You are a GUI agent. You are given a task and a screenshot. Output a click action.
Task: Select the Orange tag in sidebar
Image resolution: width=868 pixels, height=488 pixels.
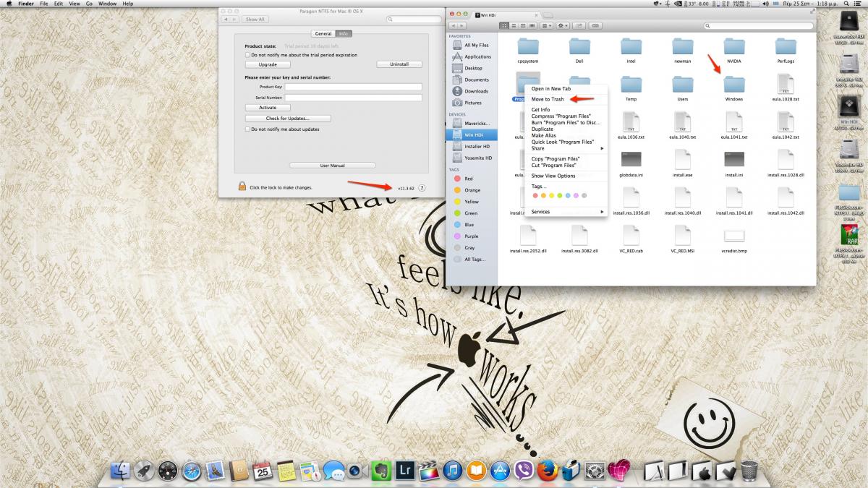click(467, 190)
